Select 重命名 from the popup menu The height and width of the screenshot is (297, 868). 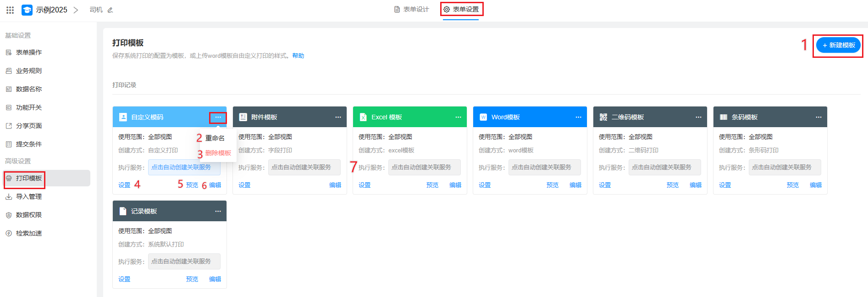click(215, 138)
